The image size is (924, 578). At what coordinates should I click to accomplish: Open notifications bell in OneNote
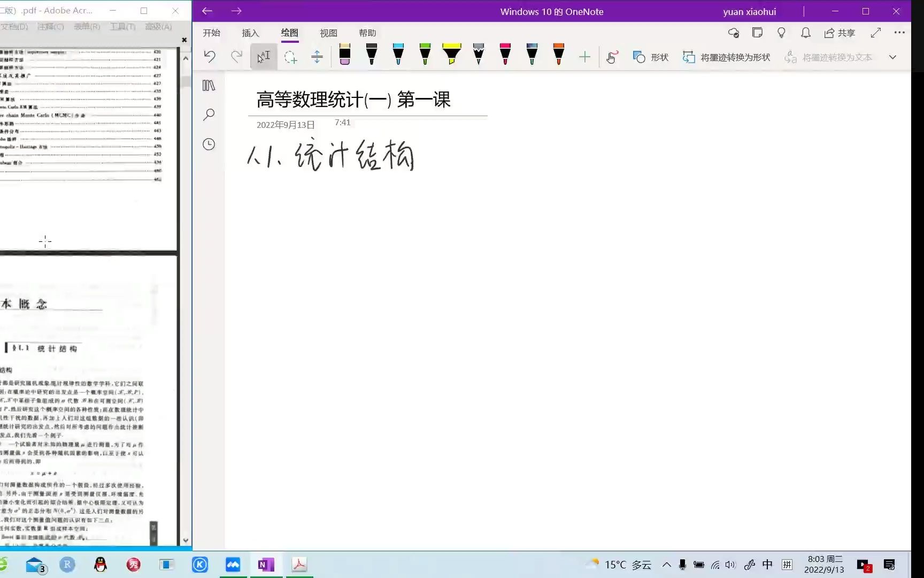click(x=806, y=33)
